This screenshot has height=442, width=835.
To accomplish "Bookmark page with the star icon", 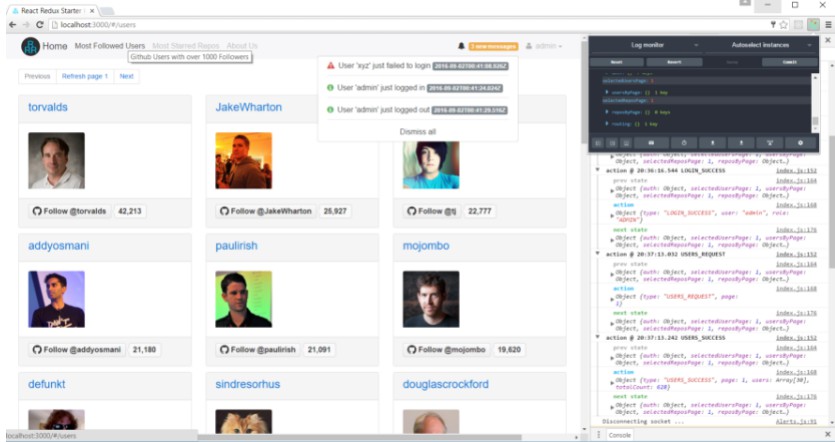I will 783,24.
